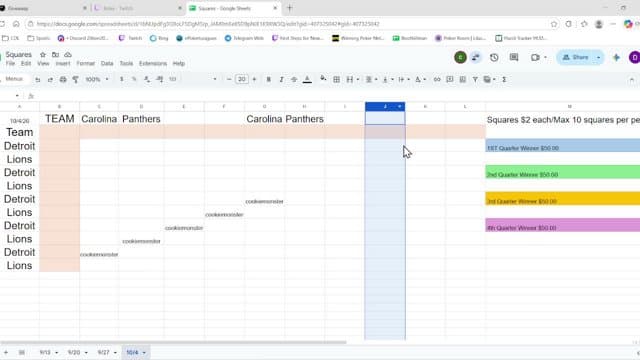Image resolution: width=640 pixels, height=360 pixels.
Task: Select the Paint format tool
Action: tap(76, 80)
